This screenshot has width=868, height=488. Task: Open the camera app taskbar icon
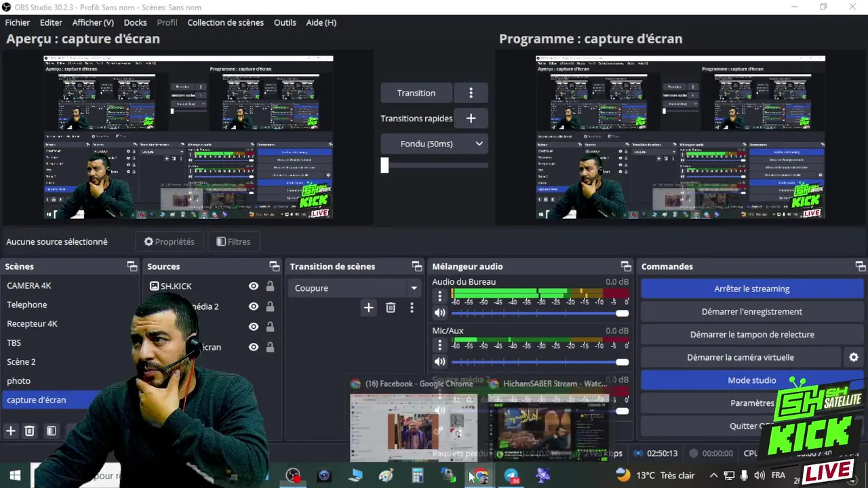coord(324,476)
